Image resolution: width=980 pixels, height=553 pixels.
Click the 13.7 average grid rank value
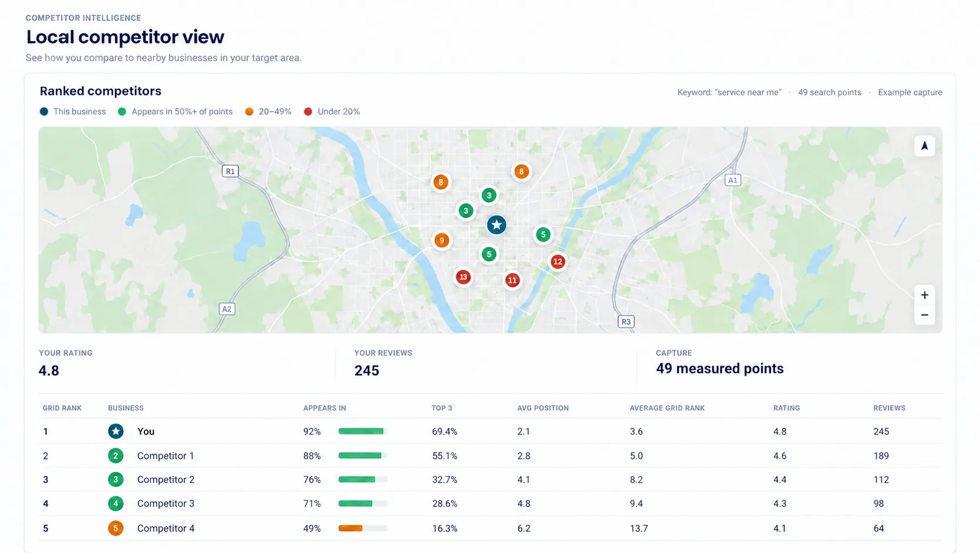coord(639,528)
